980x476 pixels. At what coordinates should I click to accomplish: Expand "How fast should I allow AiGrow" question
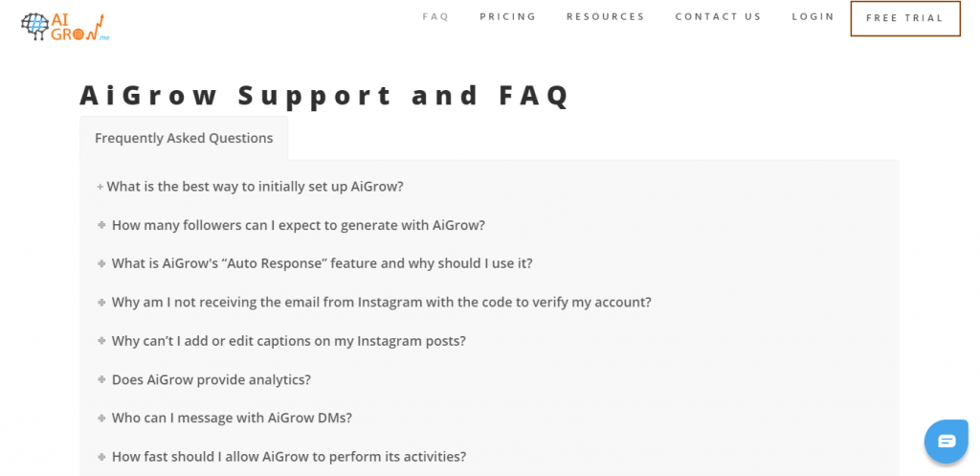(x=288, y=457)
